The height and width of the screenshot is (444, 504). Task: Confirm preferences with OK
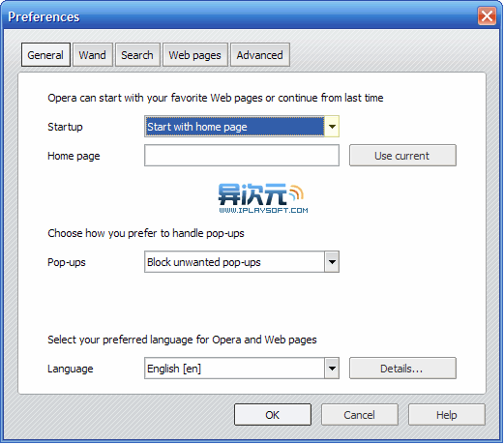point(273,415)
